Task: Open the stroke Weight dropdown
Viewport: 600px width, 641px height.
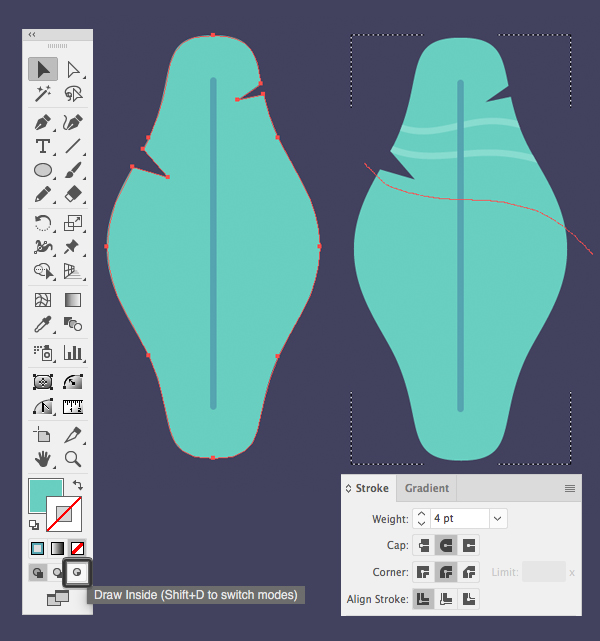Action: click(498, 519)
